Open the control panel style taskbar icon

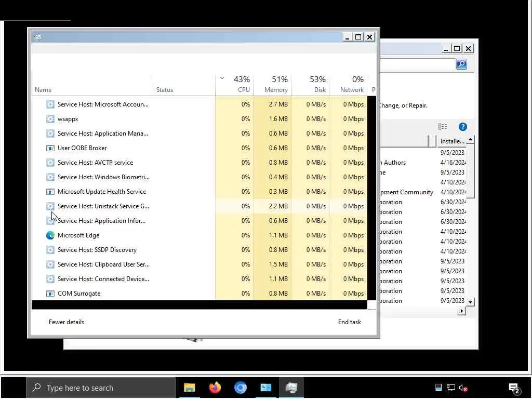(265, 388)
